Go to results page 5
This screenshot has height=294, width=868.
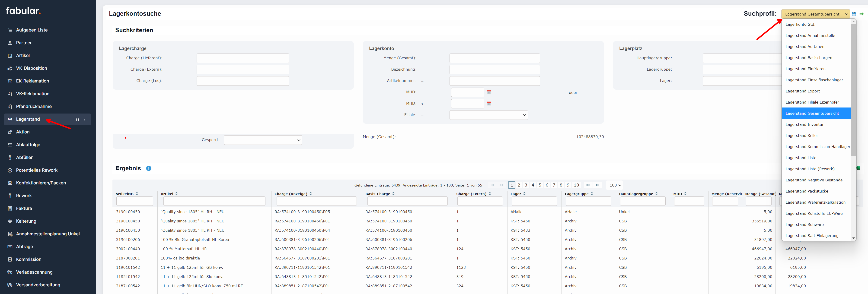pyautogui.click(x=540, y=185)
